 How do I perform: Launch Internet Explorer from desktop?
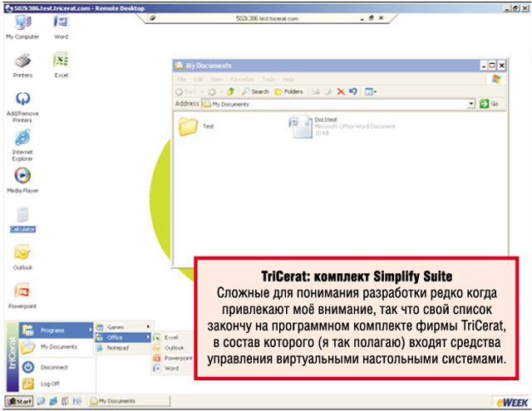[x=22, y=145]
